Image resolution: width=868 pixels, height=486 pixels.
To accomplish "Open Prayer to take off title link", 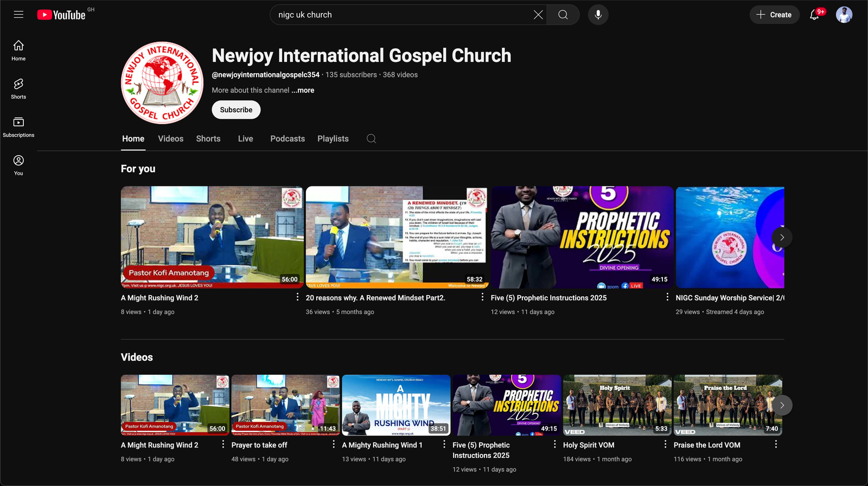I will [259, 445].
